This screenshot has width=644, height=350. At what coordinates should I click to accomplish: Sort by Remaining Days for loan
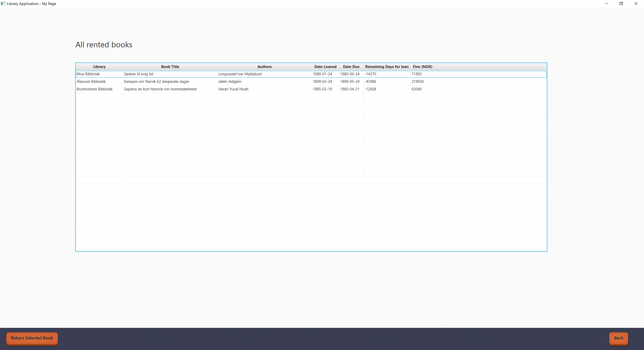tap(387, 67)
